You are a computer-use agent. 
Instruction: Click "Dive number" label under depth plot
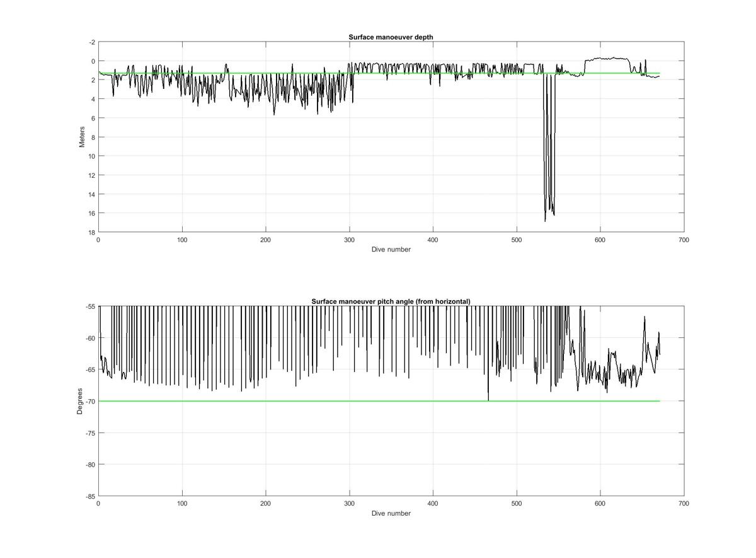(391, 249)
